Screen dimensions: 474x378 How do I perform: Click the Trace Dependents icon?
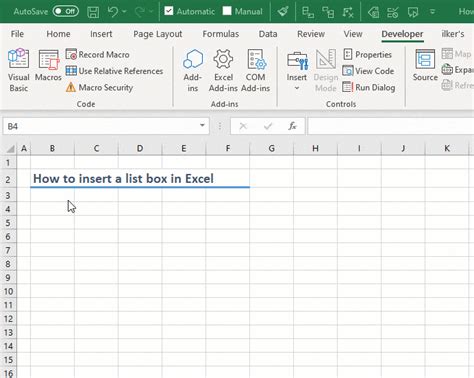[328, 12]
